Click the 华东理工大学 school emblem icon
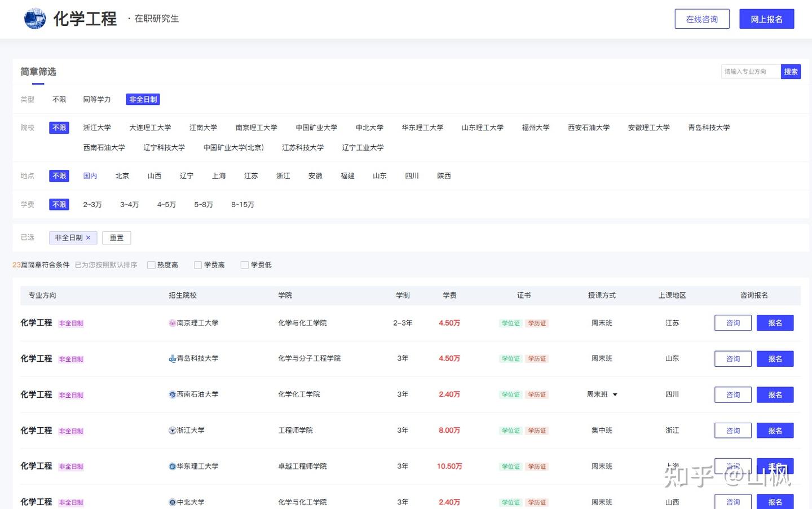The image size is (812, 509). [173, 466]
